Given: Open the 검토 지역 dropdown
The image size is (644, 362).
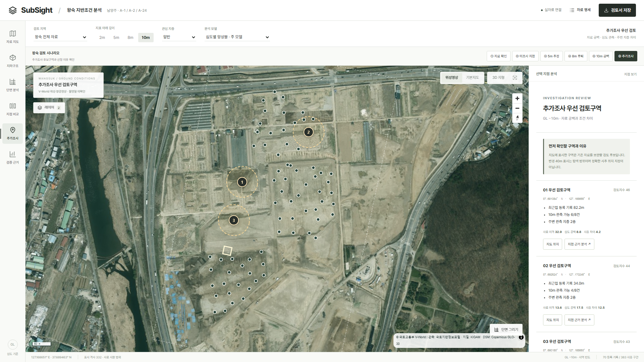Looking at the screenshot, I should (60, 37).
